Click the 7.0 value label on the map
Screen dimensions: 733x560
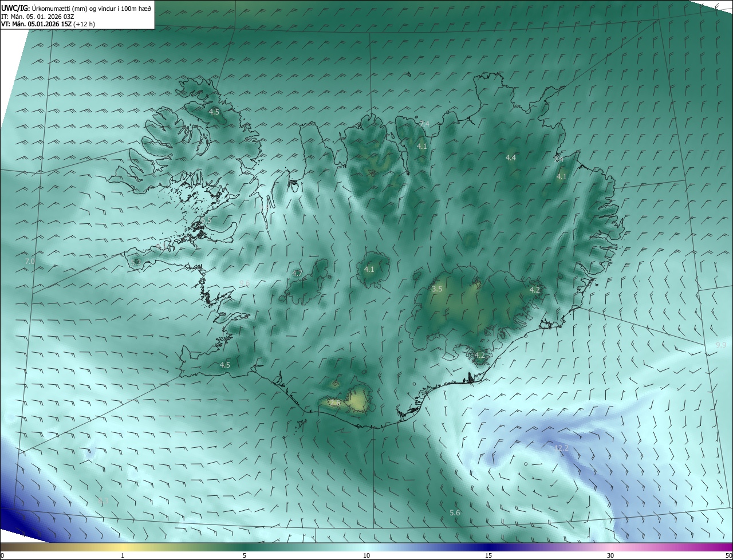[x=30, y=261]
